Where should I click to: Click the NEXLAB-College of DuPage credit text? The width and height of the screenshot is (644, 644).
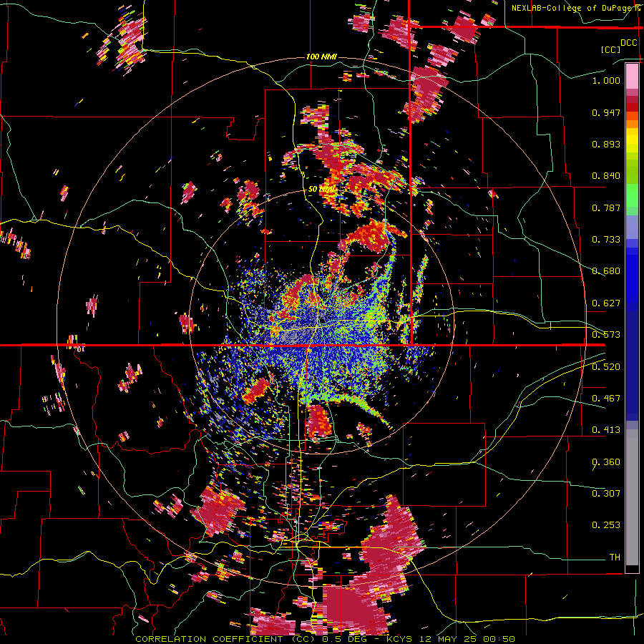pos(577,8)
